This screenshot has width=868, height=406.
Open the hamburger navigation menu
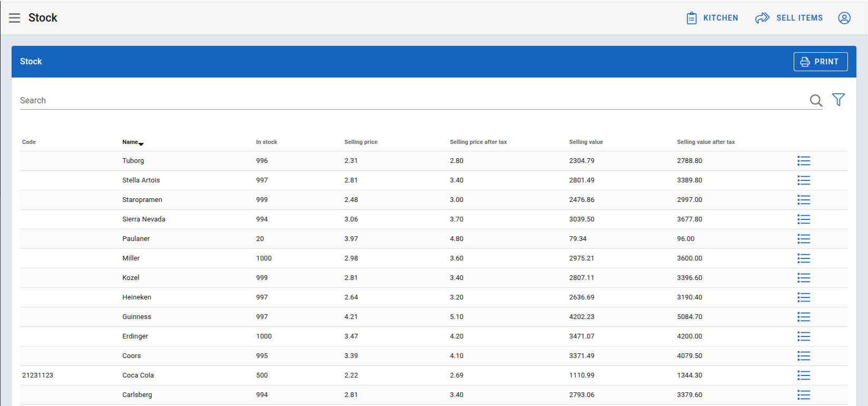click(x=15, y=18)
